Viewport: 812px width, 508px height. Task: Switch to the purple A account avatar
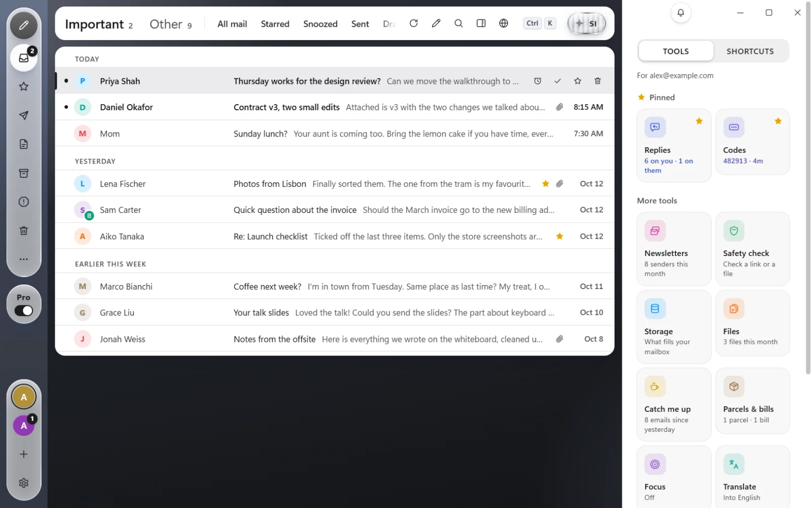[x=23, y=426]
